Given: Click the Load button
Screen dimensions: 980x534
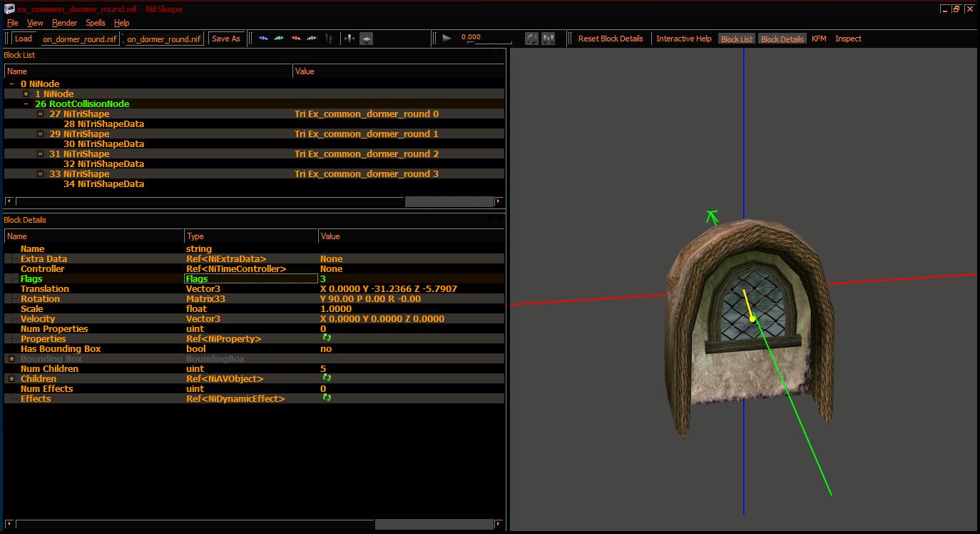Looking at the screenshot, I should coord(24,39).
